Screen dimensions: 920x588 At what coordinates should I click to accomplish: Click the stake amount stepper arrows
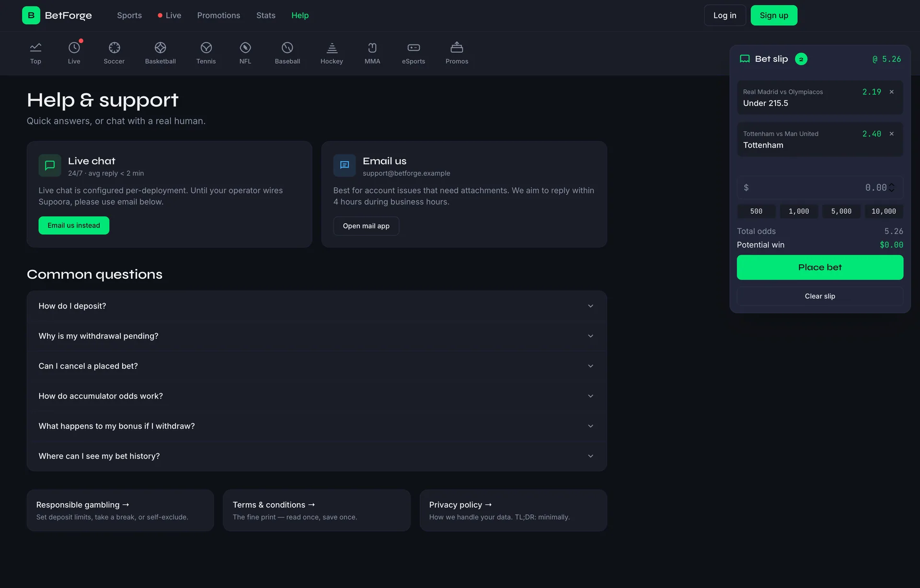(892, 188)
